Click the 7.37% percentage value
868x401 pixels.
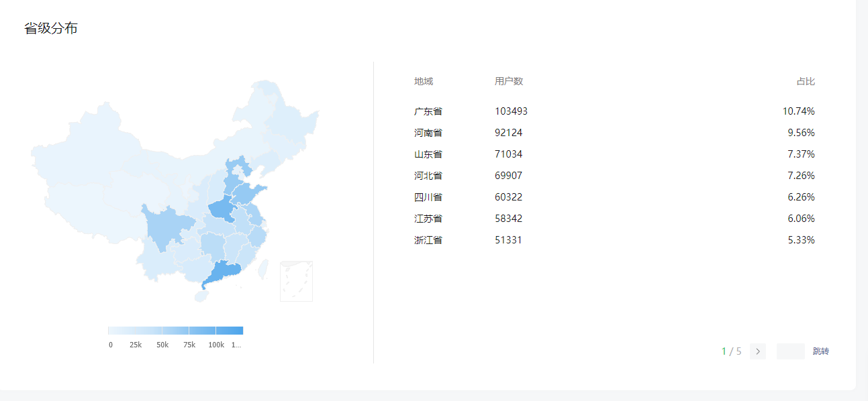(802, 154)
